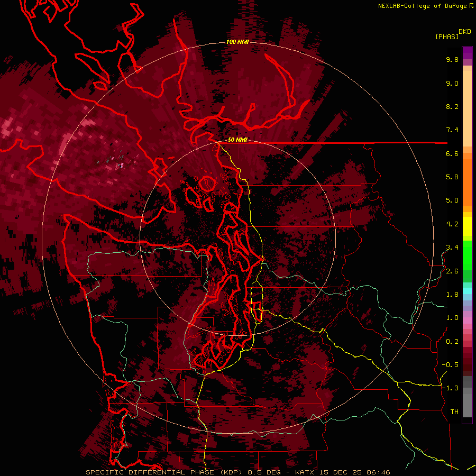
Task: Select the 9.0 scale value
Action: [x=452, y=83]
